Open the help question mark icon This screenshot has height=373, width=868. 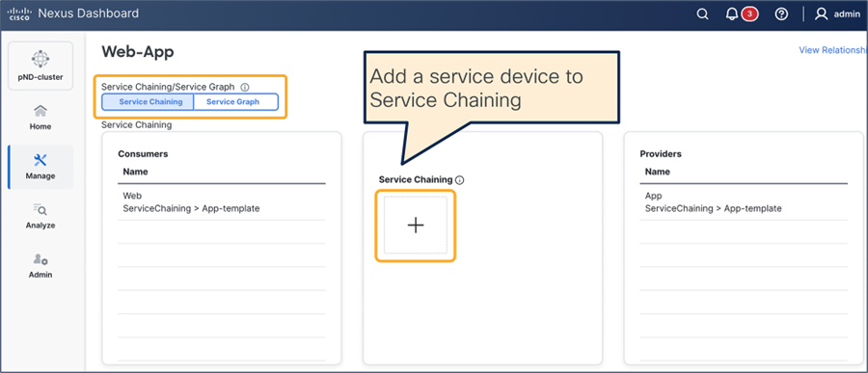click(781, 14)
